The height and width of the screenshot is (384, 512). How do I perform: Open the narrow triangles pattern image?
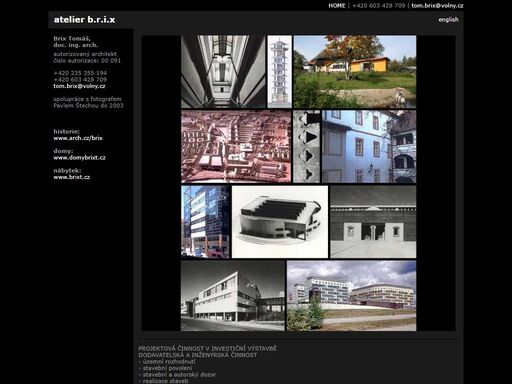[306, 147]
